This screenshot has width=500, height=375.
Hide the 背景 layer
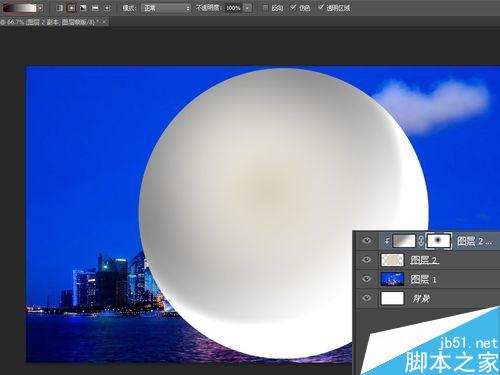click(367, 298)
